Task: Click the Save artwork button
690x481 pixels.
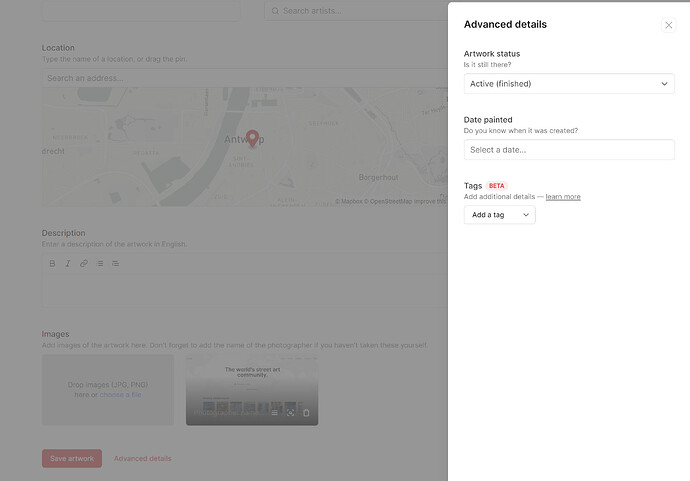Action: click(72, 459)
